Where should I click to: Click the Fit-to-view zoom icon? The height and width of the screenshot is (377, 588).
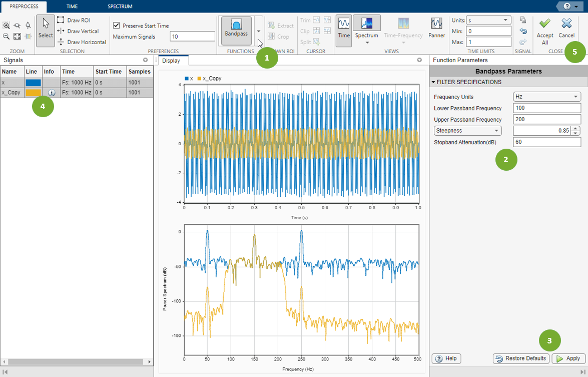point(17,36)
